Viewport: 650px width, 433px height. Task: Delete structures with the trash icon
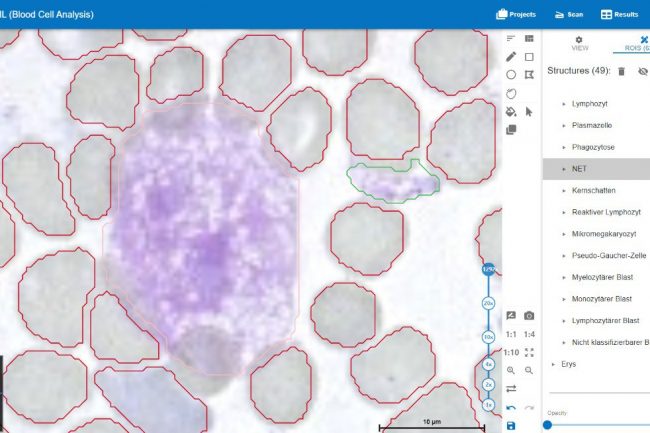pyautogui.click(x=621, y=72)
